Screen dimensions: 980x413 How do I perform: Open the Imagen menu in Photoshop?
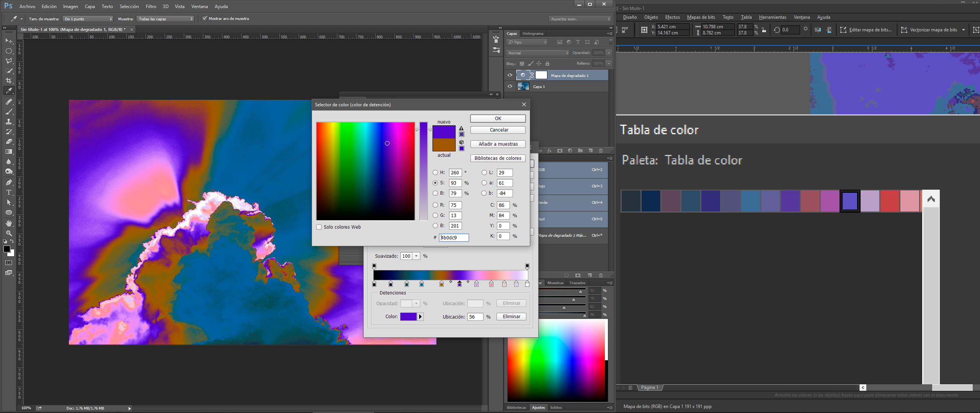pos(70,7)
